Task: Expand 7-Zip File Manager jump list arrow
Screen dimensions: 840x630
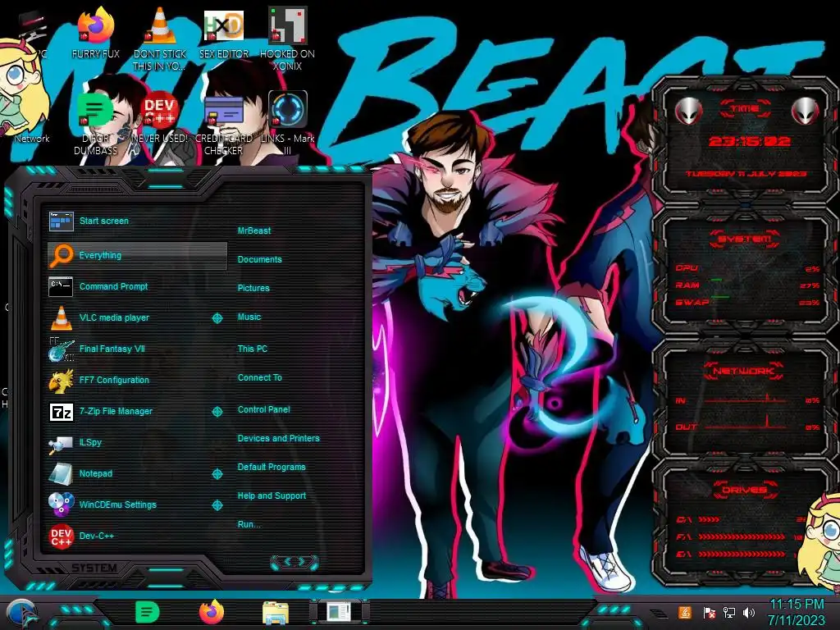Action: click(x=217, y=412)
